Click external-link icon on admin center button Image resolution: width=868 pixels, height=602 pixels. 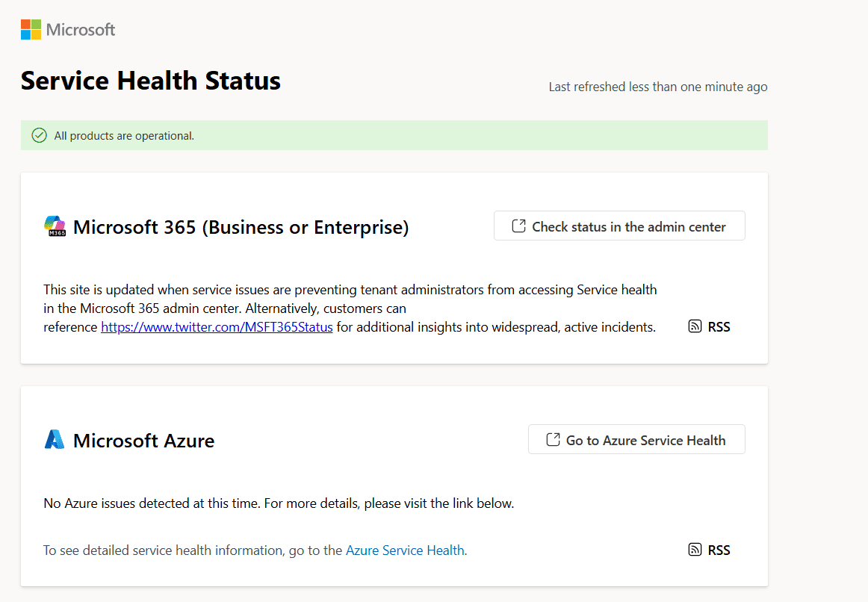pos(518,226)
